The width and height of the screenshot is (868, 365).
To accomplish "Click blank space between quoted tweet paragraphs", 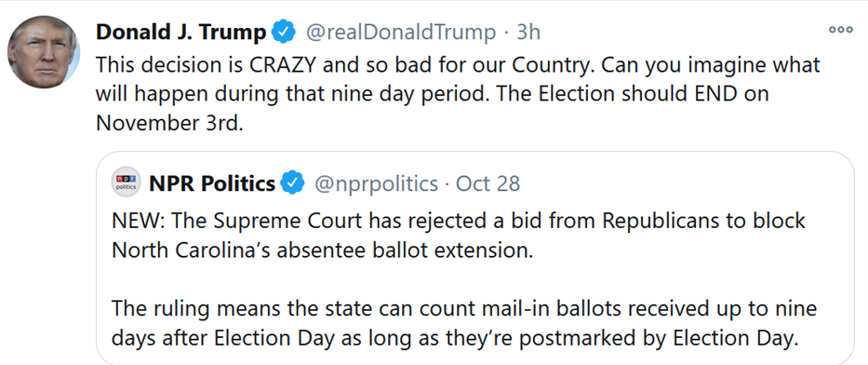I will point(475,279).
